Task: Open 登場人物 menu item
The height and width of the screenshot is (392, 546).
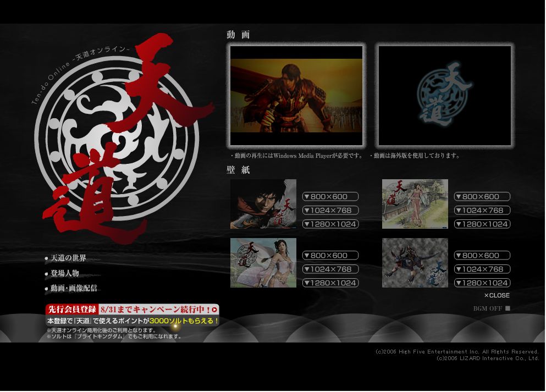Action: [x=64, y=273]
